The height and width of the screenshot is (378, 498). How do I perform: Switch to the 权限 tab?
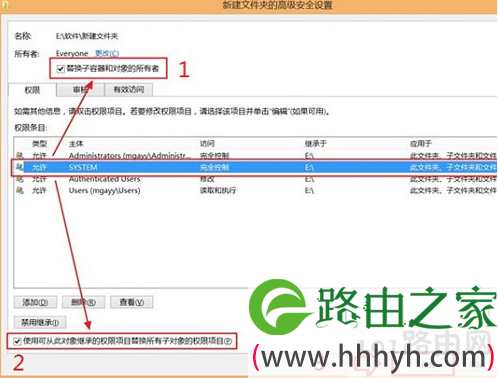[x=32, y=90]
